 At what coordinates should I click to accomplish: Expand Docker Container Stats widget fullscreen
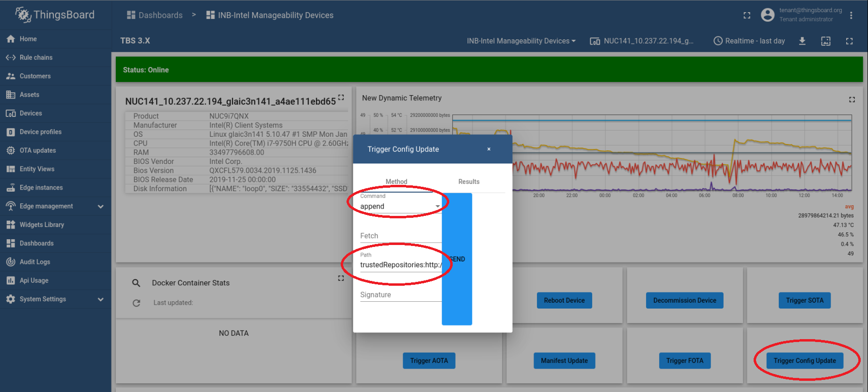click(341, 278)
